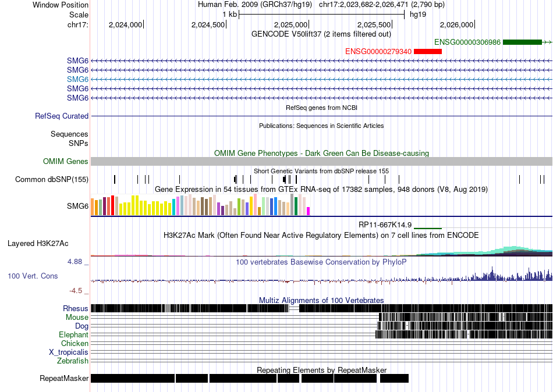Click the ENSG00000279340 red gene block
Image resolution: width=553 pixels, height=392 pixels.
coord(428,51)
